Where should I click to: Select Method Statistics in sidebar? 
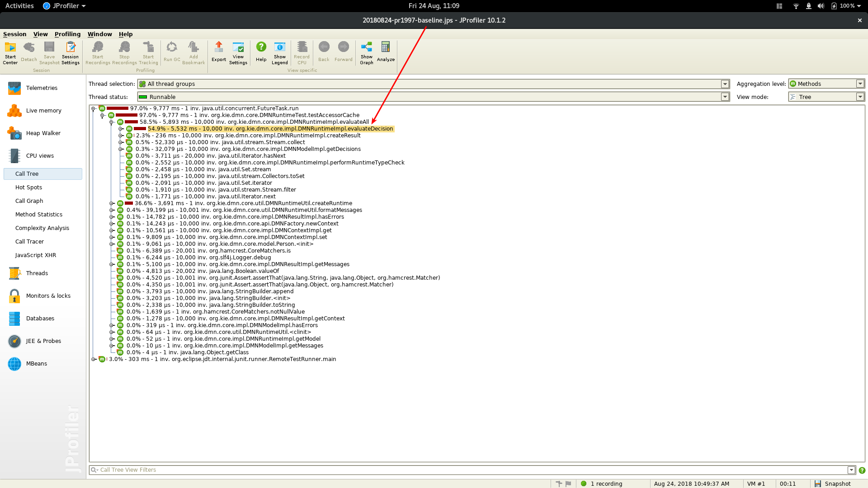pyautogui.click(x=39, y=215)
